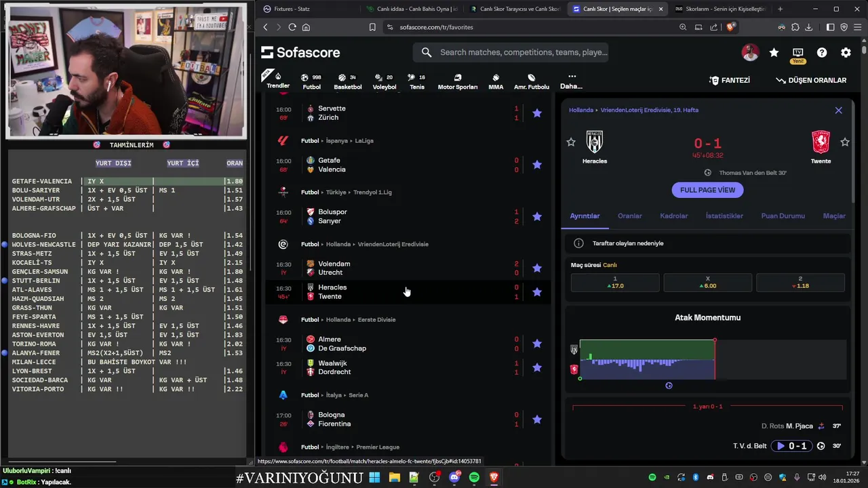Viewport: 868px width, 488px height.
Task: Open browser downloads icon
Action: pos(808,27)
